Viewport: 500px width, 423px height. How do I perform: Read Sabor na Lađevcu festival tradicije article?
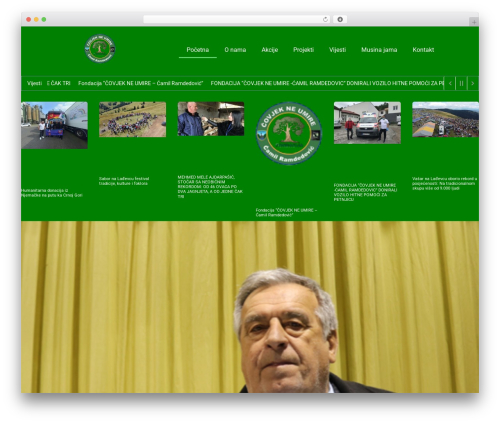pos(124,181)
